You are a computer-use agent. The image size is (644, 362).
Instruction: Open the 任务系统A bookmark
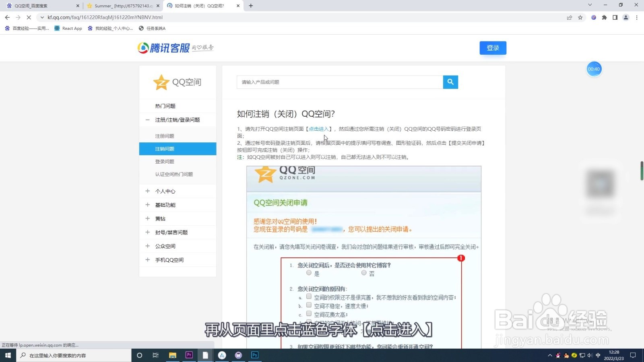click(x=152, y=28)
